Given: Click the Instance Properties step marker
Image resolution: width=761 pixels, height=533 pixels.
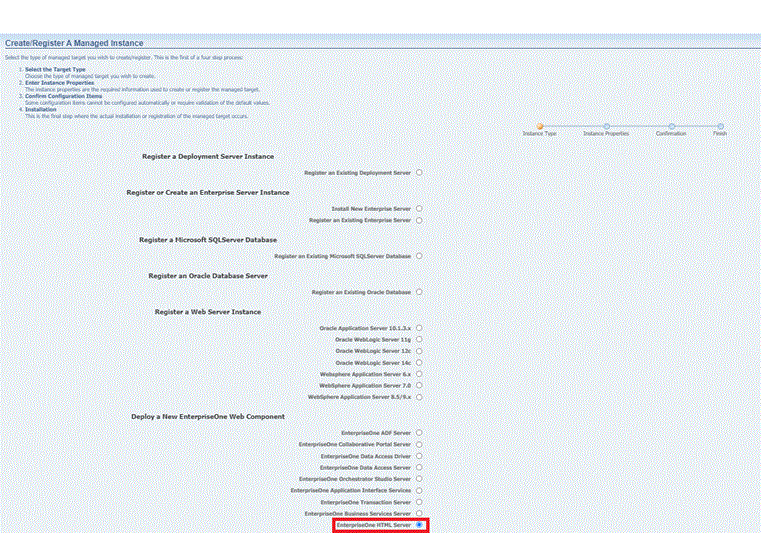Looking at the screenshot, I should click(607, 126).
